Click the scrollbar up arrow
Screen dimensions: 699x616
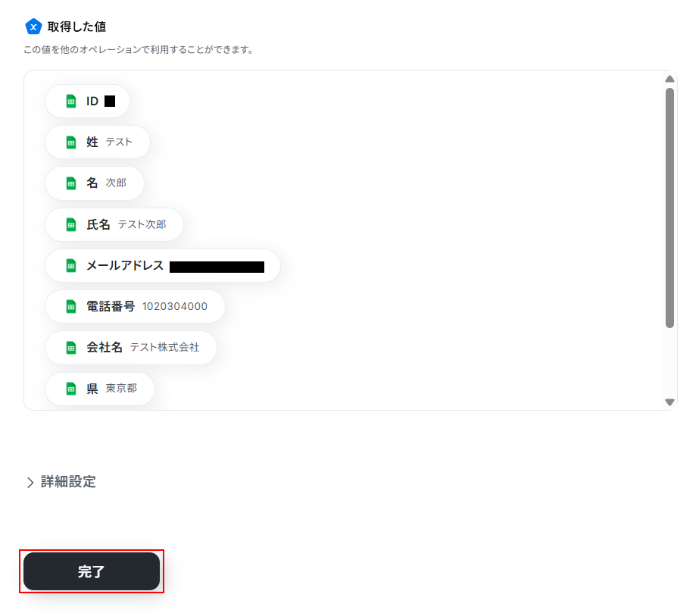[x=669, y=79]
